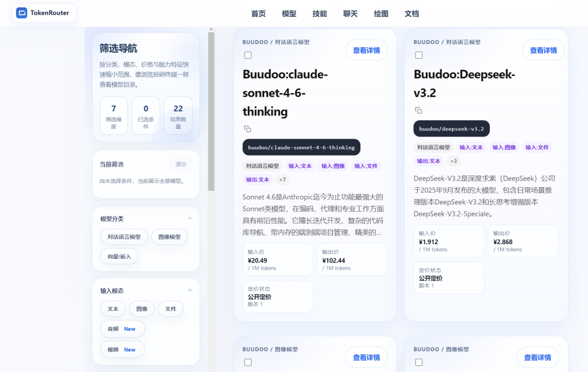Expand +3 more tags on Deepseek card
The width and height of the screenshot is (588, 372).
(454, 161)
